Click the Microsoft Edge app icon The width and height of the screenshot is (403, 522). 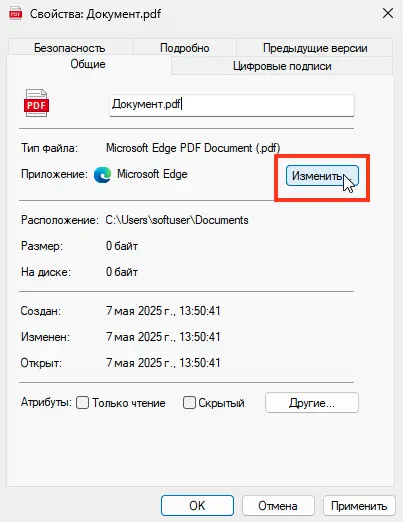click(102, 175)
